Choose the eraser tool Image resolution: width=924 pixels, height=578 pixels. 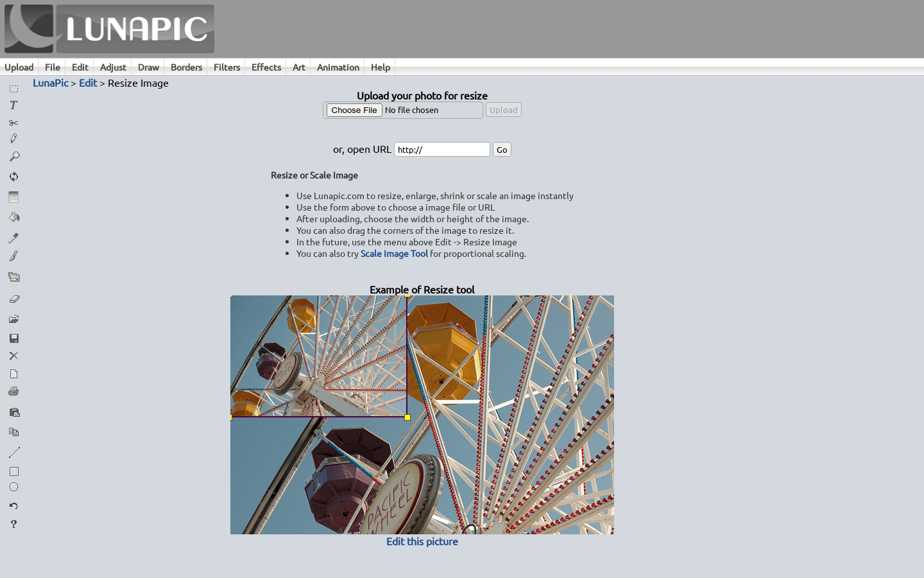click(x=13, y=298)
